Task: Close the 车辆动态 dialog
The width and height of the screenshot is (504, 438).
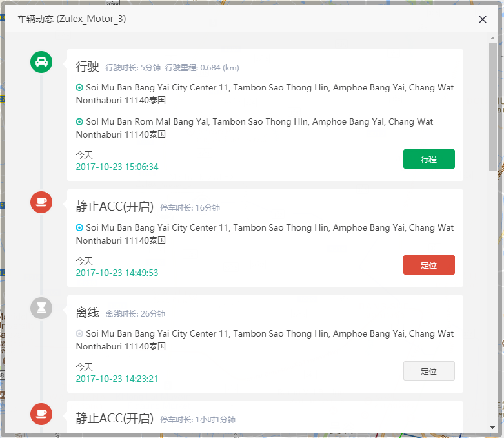Action: coord(483,19)
